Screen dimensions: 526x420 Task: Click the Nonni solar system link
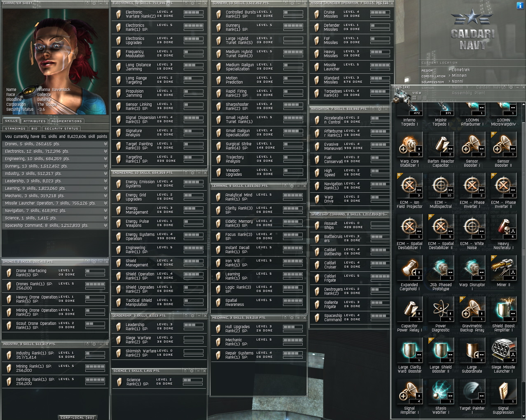click(x=458, y=82)
